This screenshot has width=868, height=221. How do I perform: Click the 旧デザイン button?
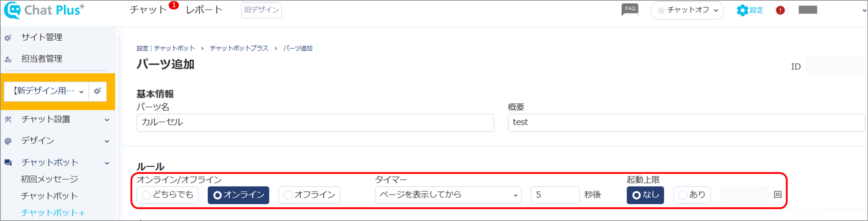[261, 10]
